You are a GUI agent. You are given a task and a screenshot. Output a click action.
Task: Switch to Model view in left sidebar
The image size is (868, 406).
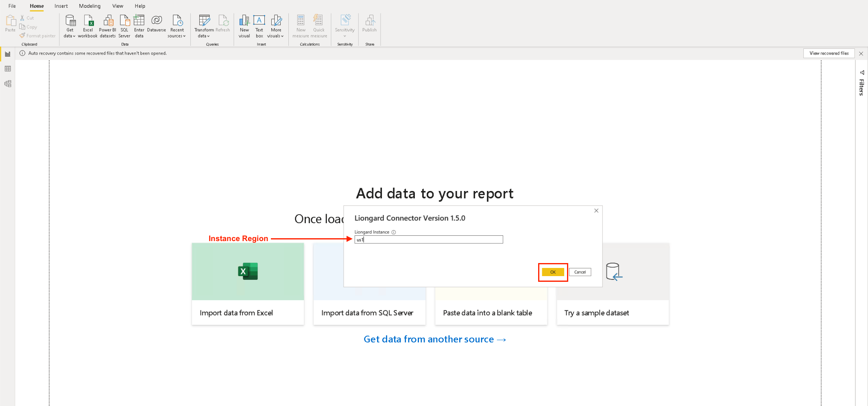[8, 83]
